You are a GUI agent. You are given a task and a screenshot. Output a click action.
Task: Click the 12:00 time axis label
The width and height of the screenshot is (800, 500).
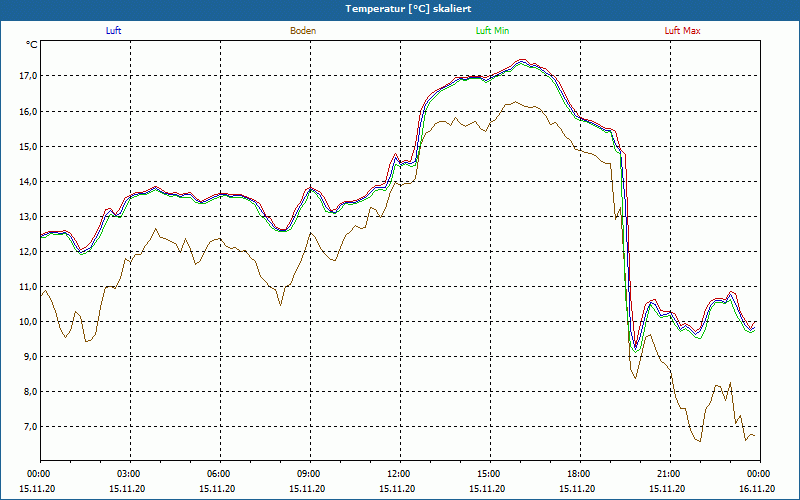399,474
